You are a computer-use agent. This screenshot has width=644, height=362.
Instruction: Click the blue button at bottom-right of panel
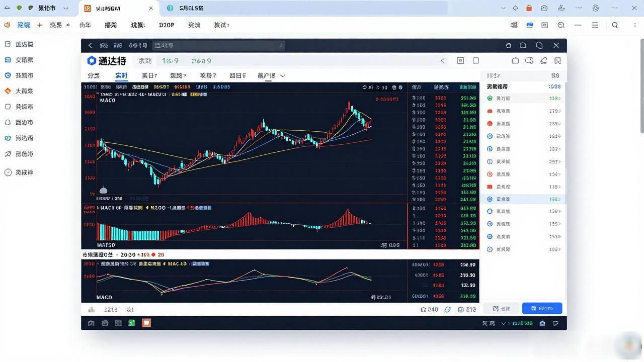(x=542, y=308)
